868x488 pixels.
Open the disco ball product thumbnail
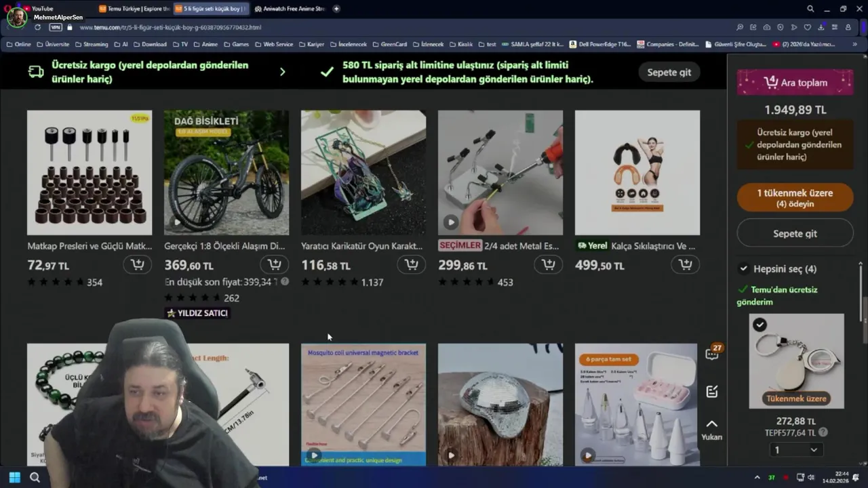pyautogui.click(x=500, y=404)
